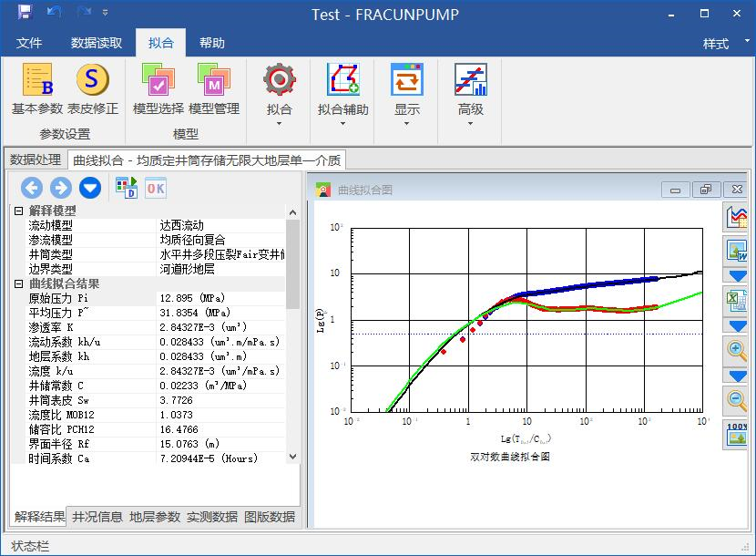Viewport: 756px width, 556px height.
Task: Open the 井况信息 bottom tab
Action: pyautogui.click(x=97, y=517)
